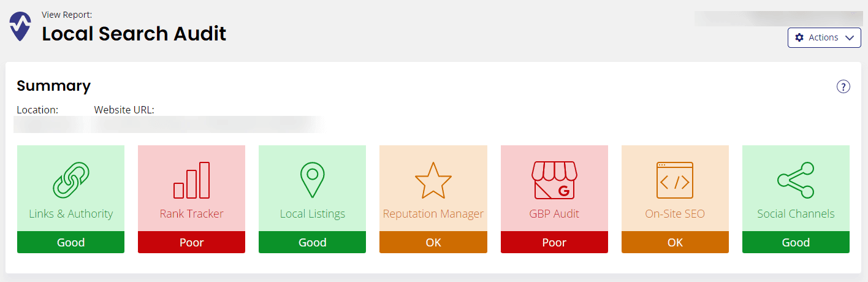
Task: Click the bar chart Rank Tracker icon
Action: coord(191,180)
